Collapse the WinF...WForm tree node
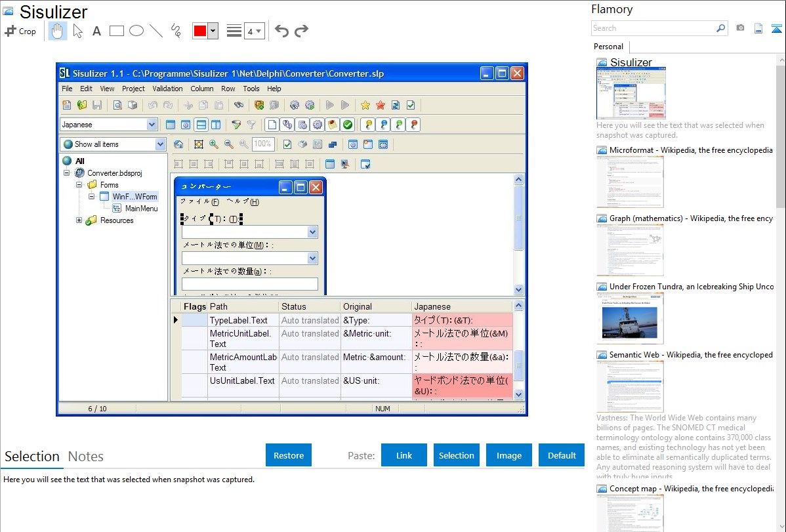The width and height of the screenshot is (786, 532). (91, 197)
